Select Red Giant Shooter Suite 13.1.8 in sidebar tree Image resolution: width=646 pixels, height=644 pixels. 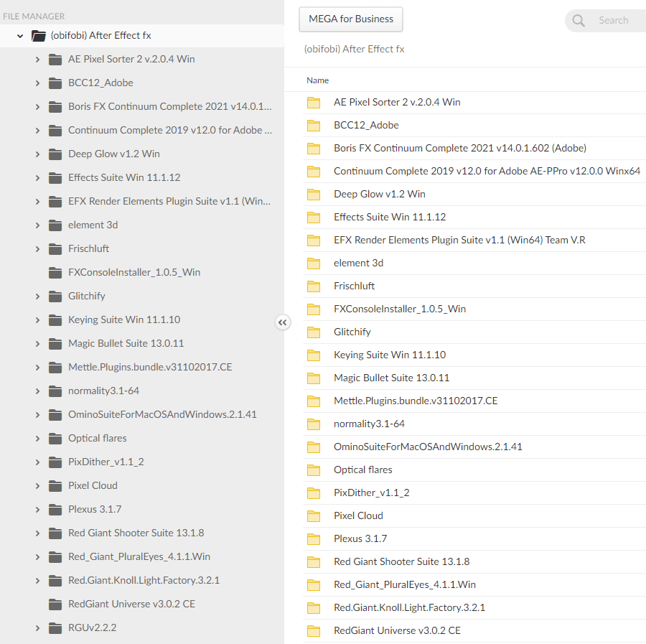coord(136,533)
